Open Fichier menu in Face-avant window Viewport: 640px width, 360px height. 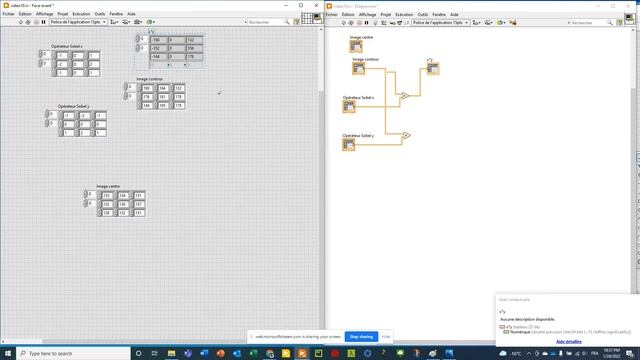coord(8,14)
